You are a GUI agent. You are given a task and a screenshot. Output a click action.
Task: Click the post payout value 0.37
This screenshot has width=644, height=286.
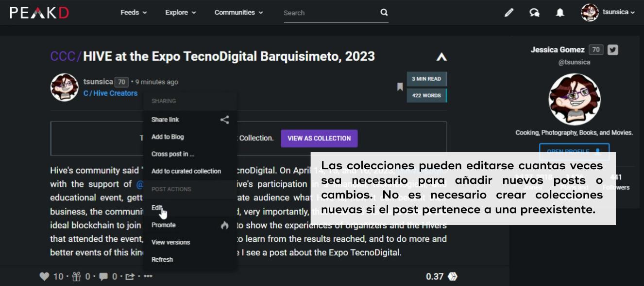435,277
